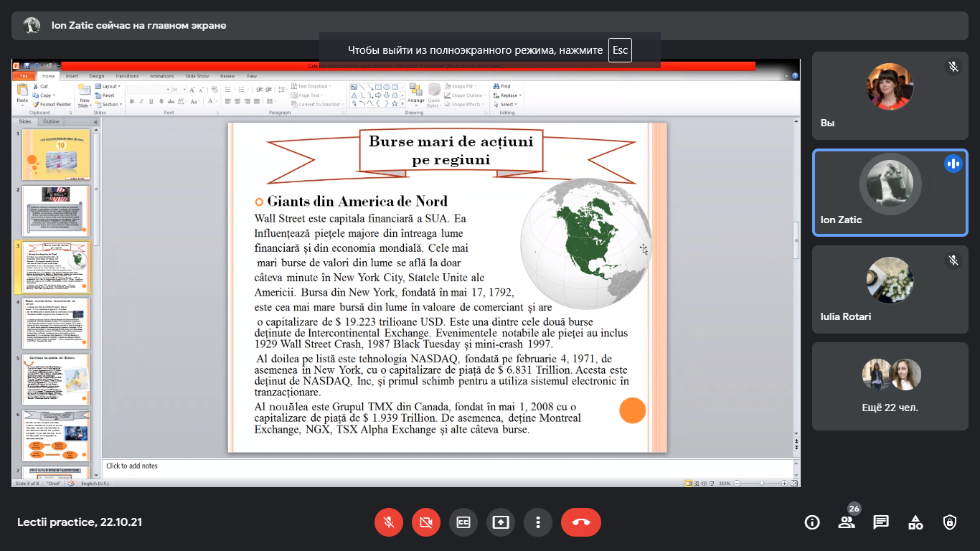Unmute the microphone
Screen dimensions: 980x551
pos(389,522)
